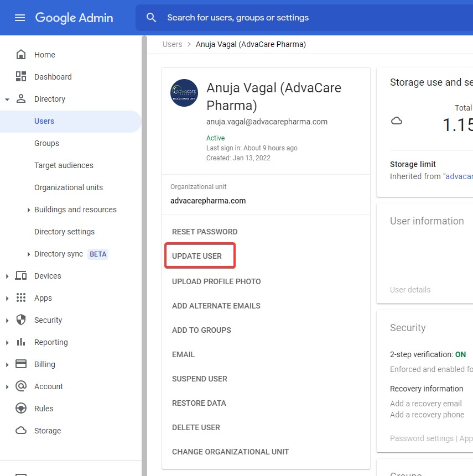The height and width of the screenshot is (476, 473).
Task: Open Storage in sidebar
Action: 48,431
